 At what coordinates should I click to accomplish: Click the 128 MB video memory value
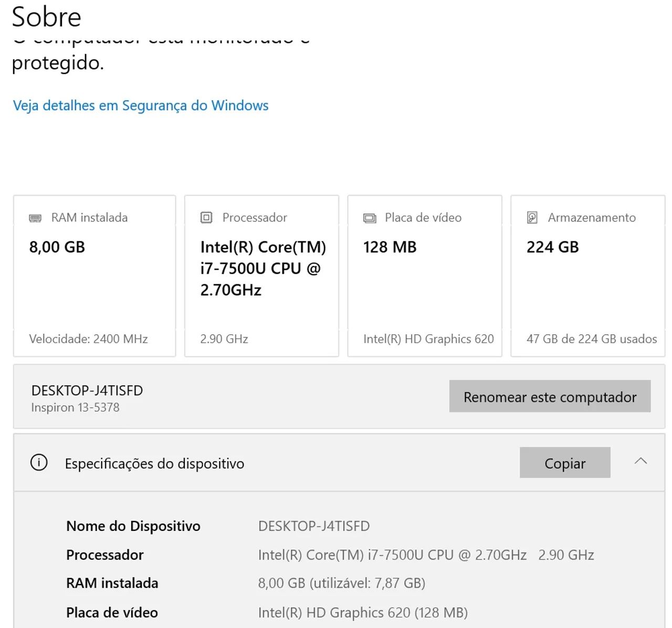pyautogui.click(x=390, y=247)
